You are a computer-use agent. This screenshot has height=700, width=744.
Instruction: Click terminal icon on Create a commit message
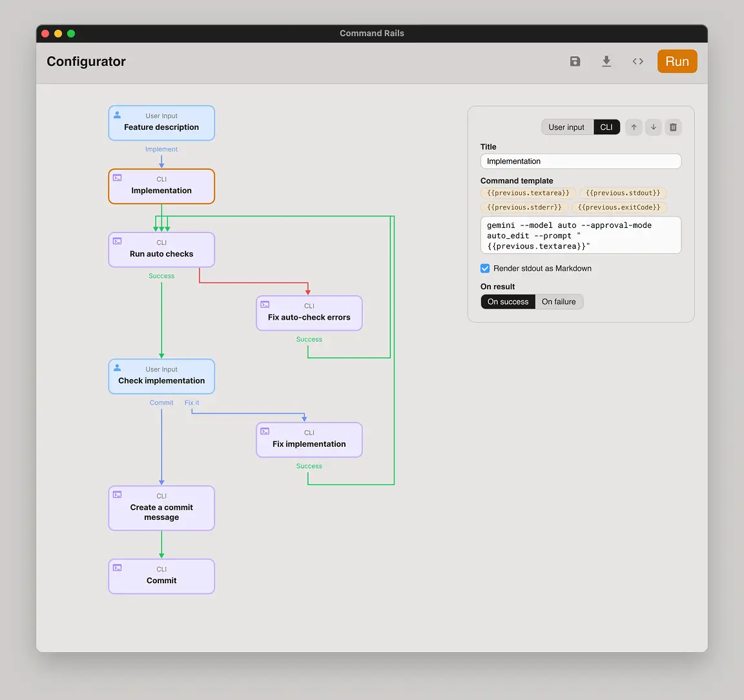[x=117, y=495]
